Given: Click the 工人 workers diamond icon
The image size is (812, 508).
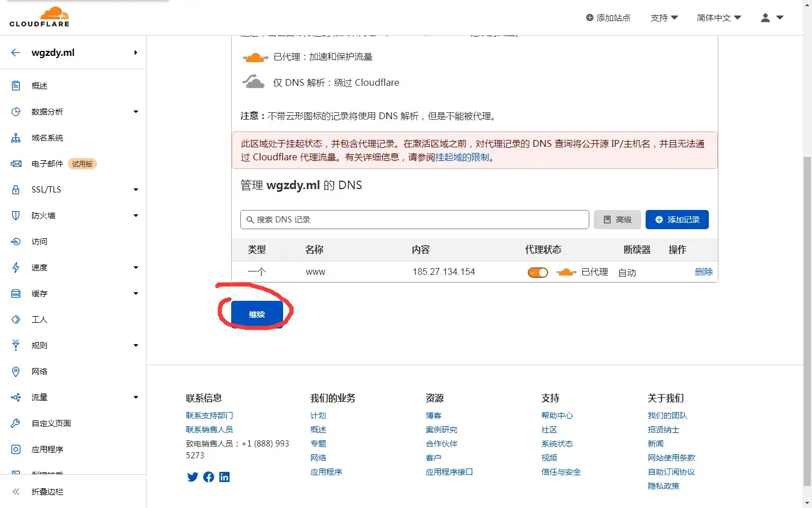Looking at the screenshot, I should pyautogui.click(x=16, y=319).
